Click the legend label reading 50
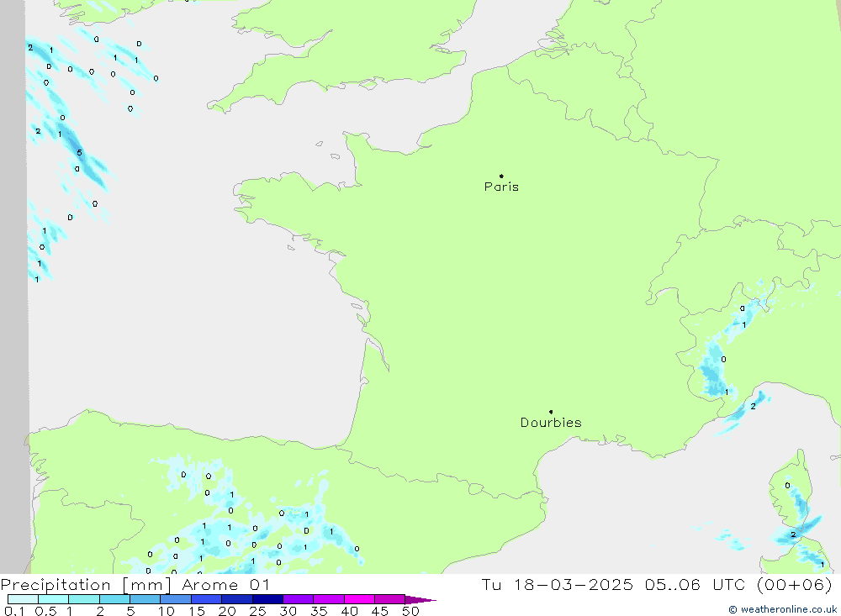This screenshot has height=616, width=841. click(x=410, y=611)
